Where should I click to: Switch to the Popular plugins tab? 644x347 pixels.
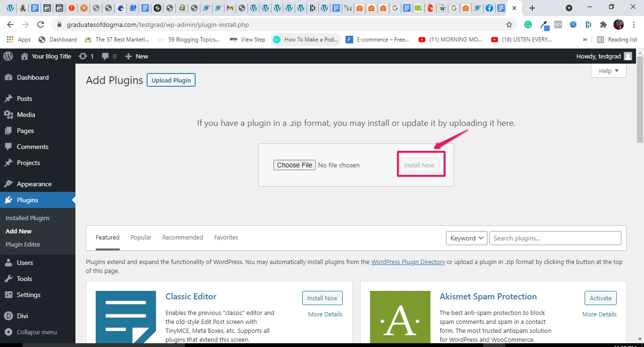pos(140,237)
